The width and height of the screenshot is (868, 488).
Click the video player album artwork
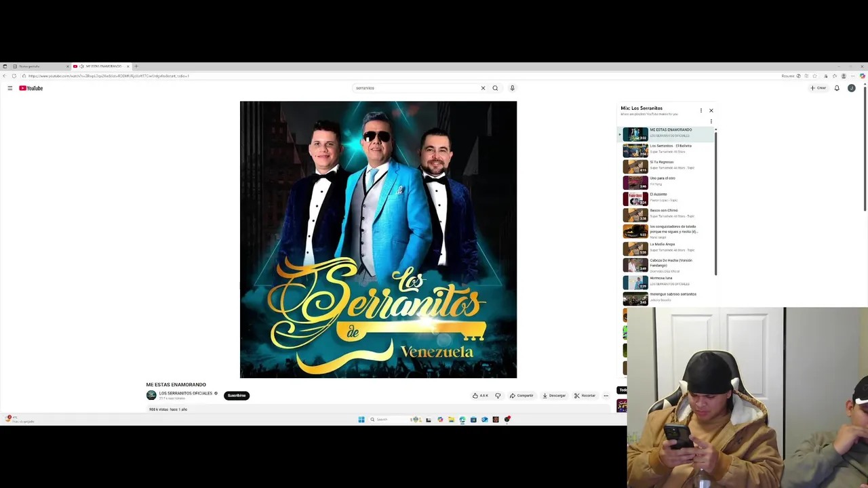coord(378,239)
